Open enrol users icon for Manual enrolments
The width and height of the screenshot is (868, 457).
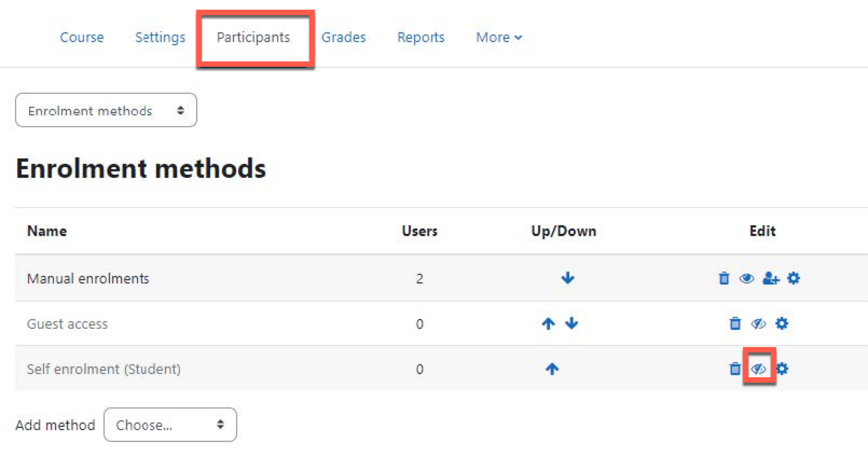pos(771,279)
